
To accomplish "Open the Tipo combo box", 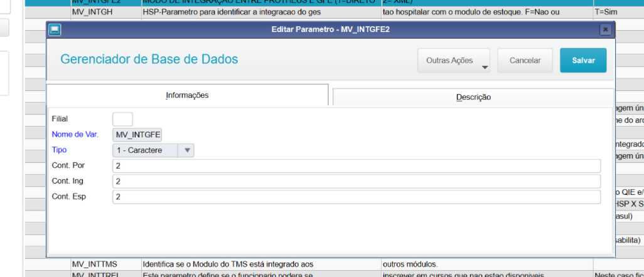I will pos(153,150).
